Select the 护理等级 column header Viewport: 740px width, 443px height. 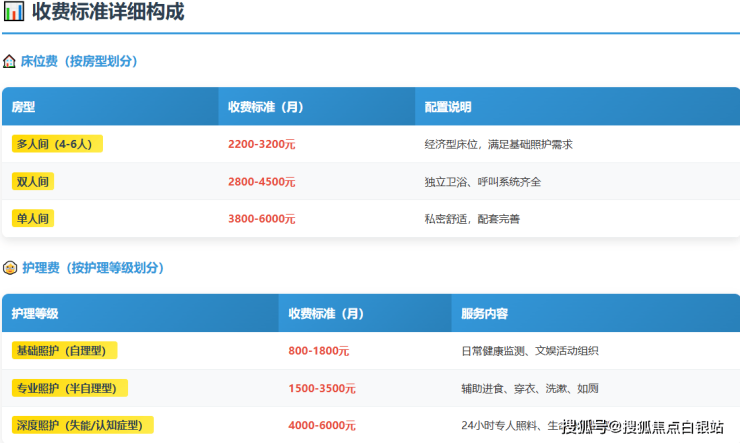pos(35,314)
